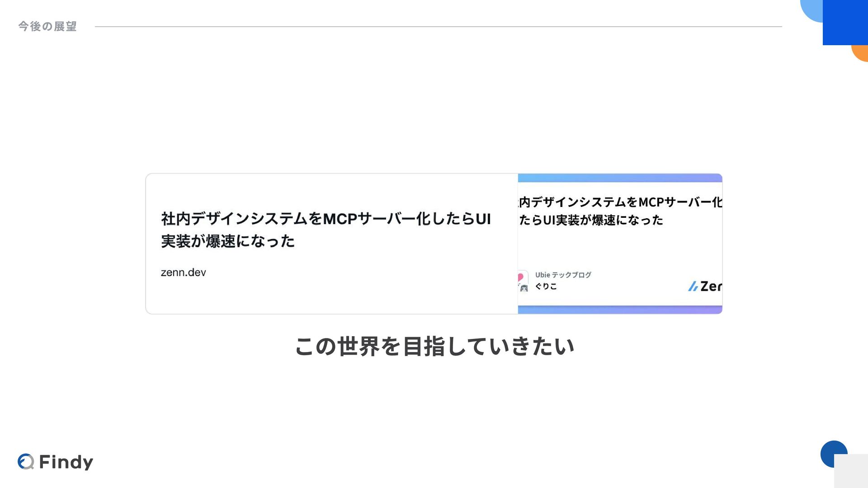
Task: Click the thumbnail title text たらUI実装が爆速になった
Action: tap(591, 220)
